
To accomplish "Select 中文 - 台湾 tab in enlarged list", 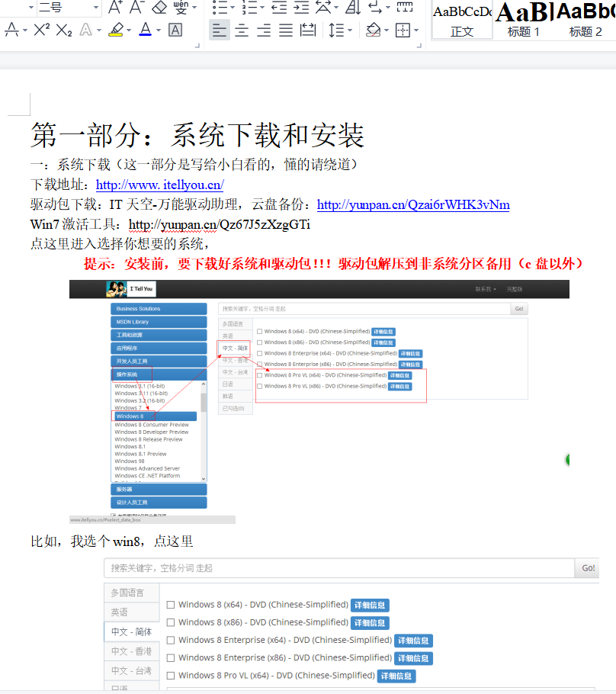I will tap(131, 670).
